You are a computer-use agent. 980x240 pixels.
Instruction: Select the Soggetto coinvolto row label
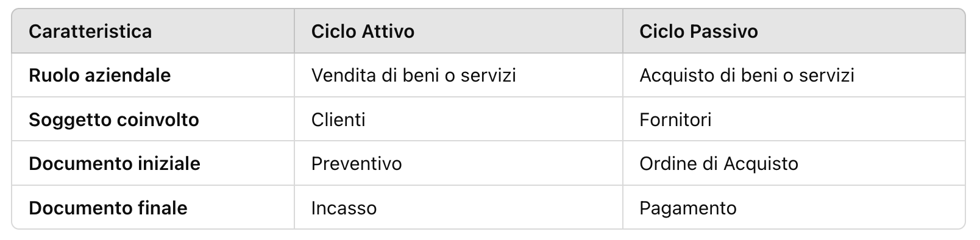[x=114, y=119]
